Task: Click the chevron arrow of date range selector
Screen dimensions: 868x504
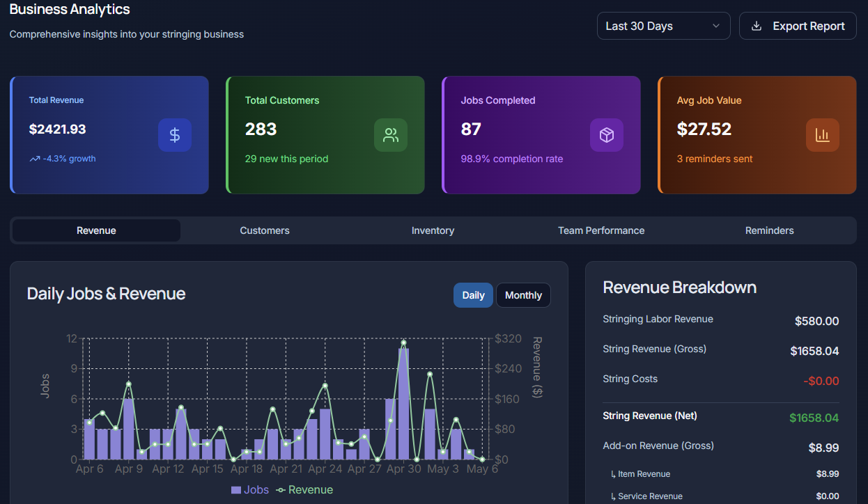Action: (716, 26)
